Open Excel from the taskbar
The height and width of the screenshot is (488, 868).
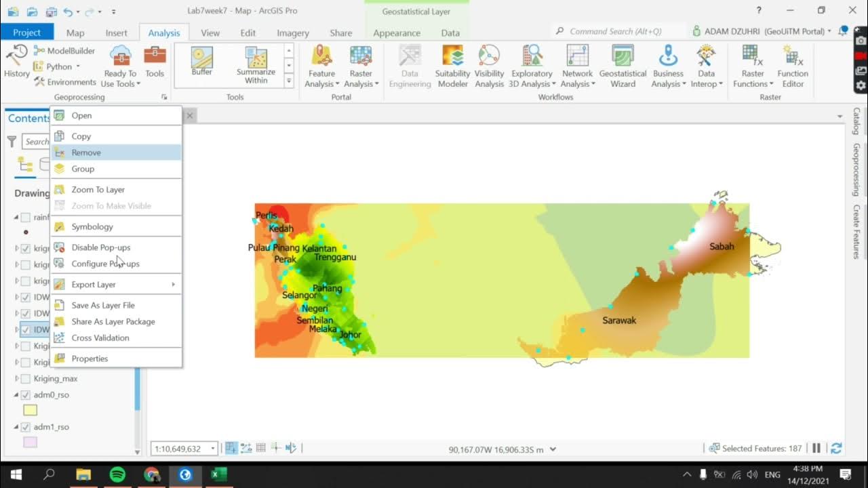click(218, 474)
